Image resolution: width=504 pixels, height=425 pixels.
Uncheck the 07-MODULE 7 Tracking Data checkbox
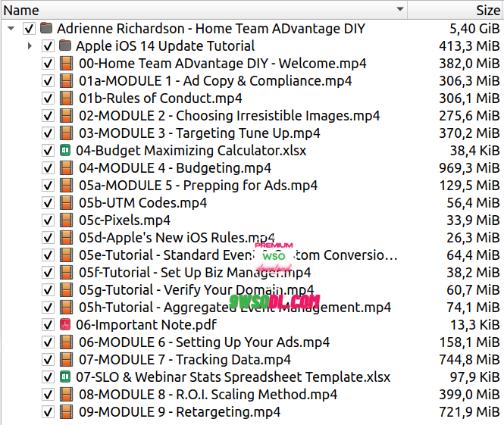[48, 359]
